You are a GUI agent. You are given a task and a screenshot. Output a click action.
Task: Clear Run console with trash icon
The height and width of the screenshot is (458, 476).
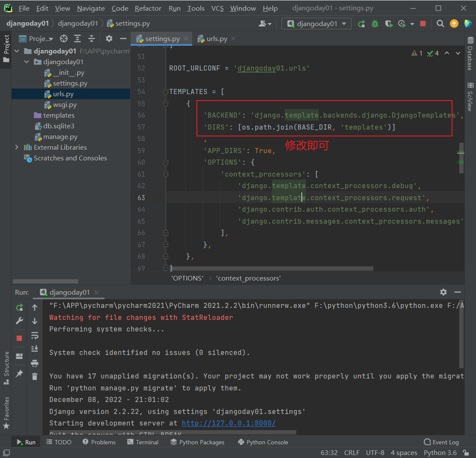[x=35, y=376]
